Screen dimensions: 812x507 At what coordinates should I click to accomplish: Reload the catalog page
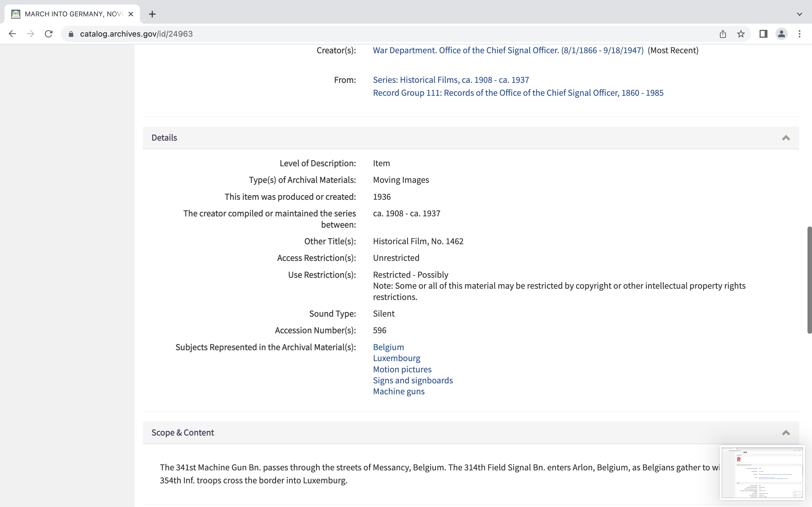tap(49, 34)
